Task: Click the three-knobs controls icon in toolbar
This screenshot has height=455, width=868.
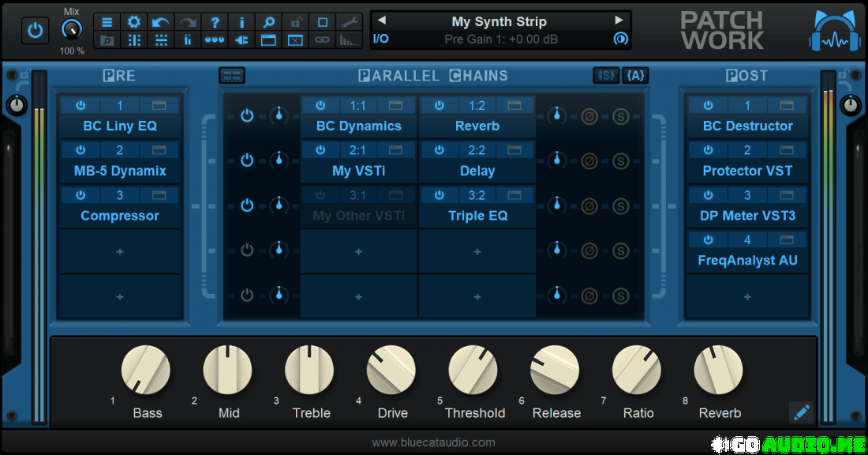Action: click(x=215, y=40)
